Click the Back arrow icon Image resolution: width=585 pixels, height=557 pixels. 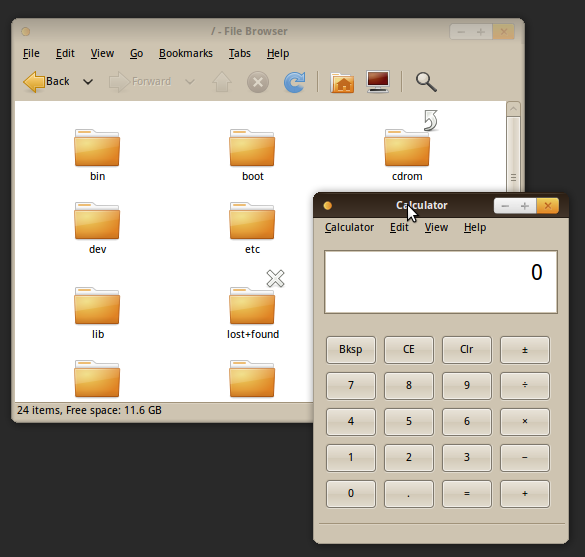pyautogui.click(x=34, y=82)
